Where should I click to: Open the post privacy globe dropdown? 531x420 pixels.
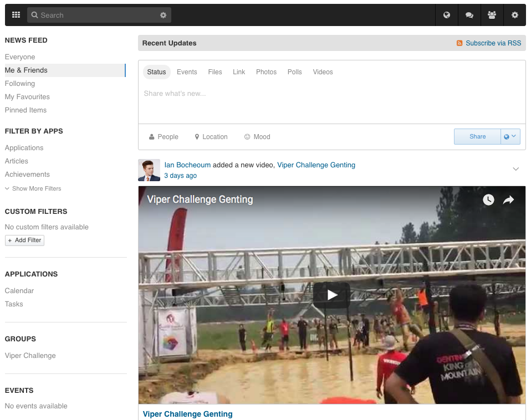[x=510, y=137]
